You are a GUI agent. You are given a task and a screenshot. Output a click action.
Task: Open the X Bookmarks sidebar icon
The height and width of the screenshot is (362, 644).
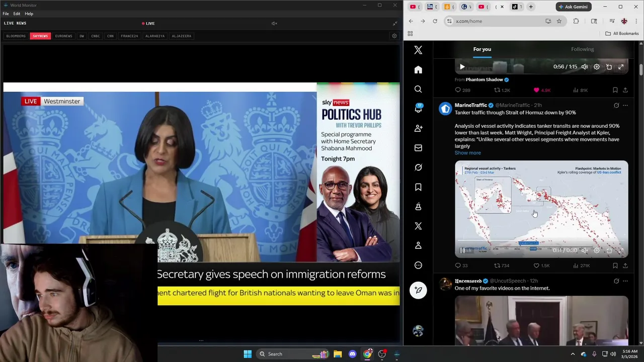(418, 187)
